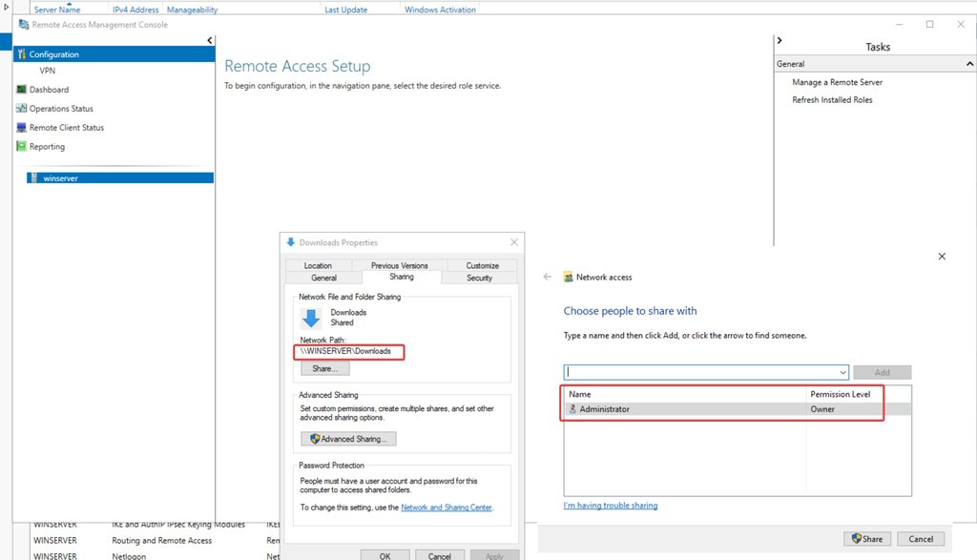Open the Customize tab
Screen dimensions: 977x560
(x=482, y=265)
